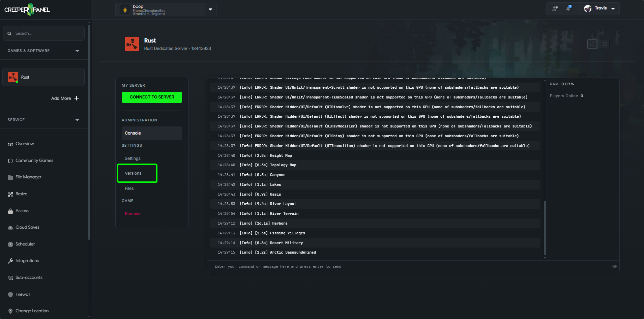Click the boop server avatar icon
Screen dimensions: 644x319
click(x=125, y=10)
